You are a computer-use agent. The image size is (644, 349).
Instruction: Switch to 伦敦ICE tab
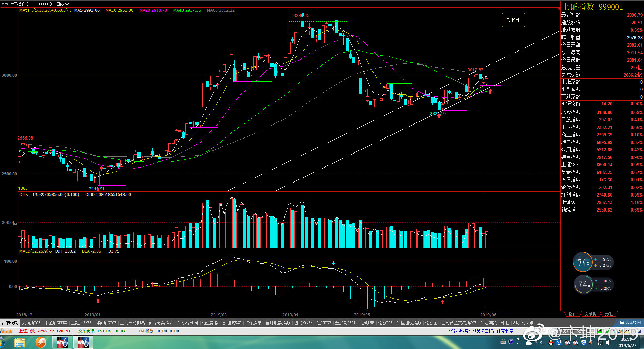click(x=385, y=323)
